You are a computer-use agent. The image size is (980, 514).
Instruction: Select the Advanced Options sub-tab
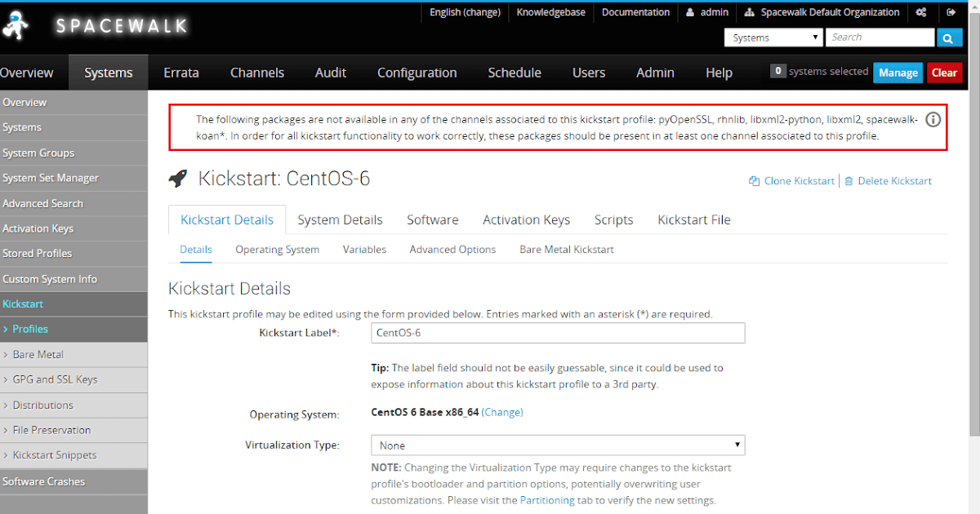click(452, 249)
